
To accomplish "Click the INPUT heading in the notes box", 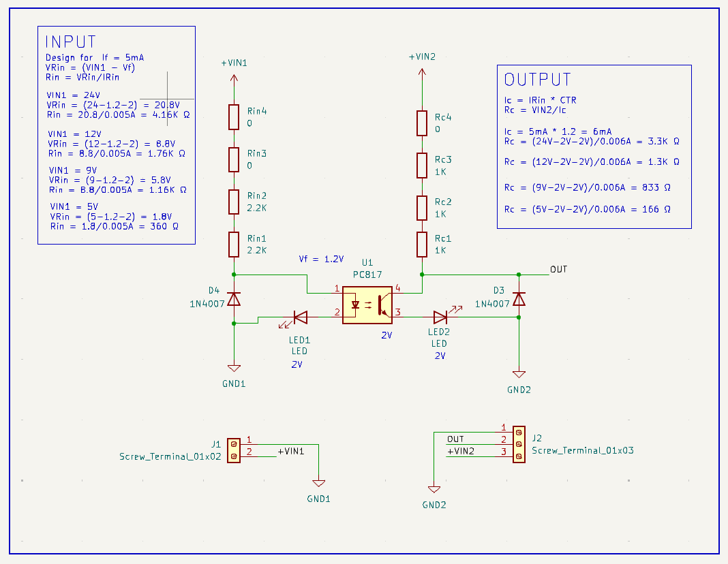I will (71, 42).
